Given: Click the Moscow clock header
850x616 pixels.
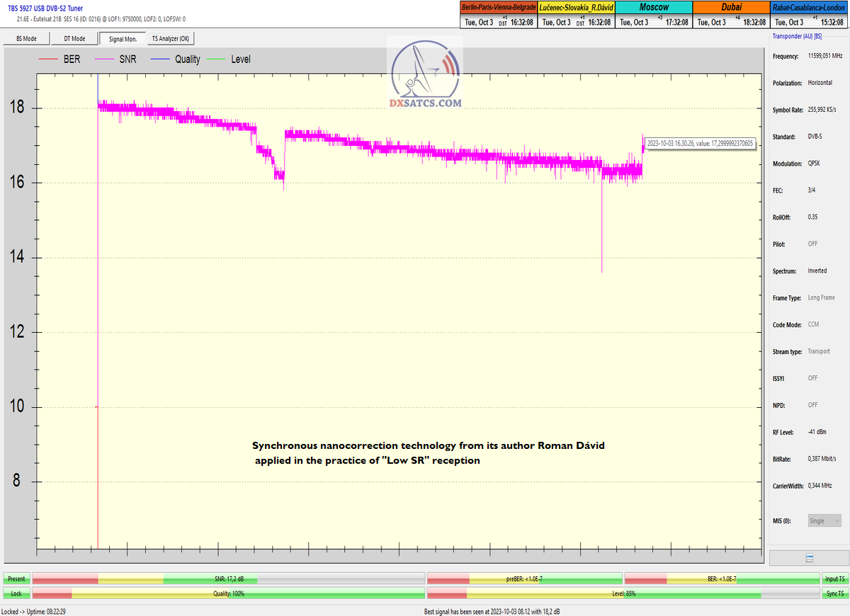Looking at the screenshot, I should point(654,7).
